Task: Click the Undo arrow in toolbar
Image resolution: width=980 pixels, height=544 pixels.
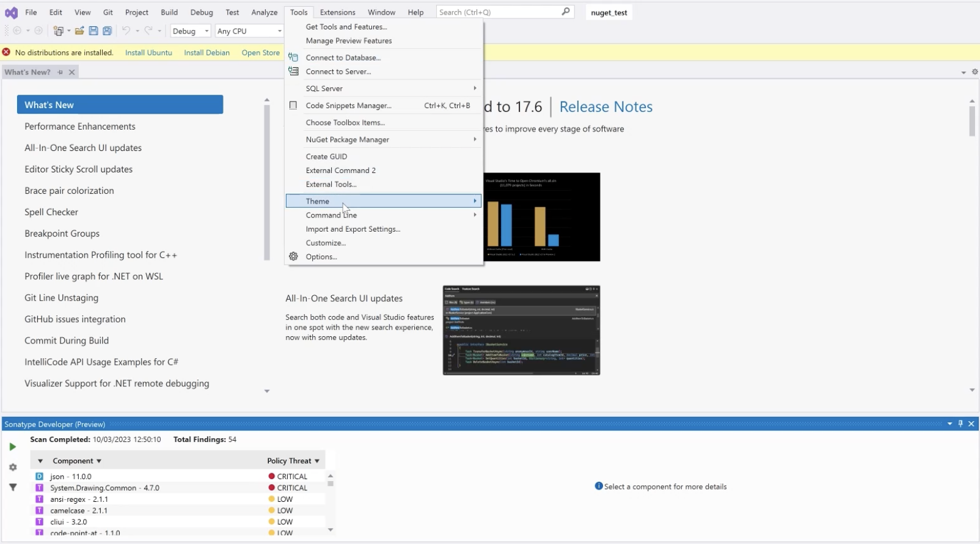Action: [x=126, y=31]
